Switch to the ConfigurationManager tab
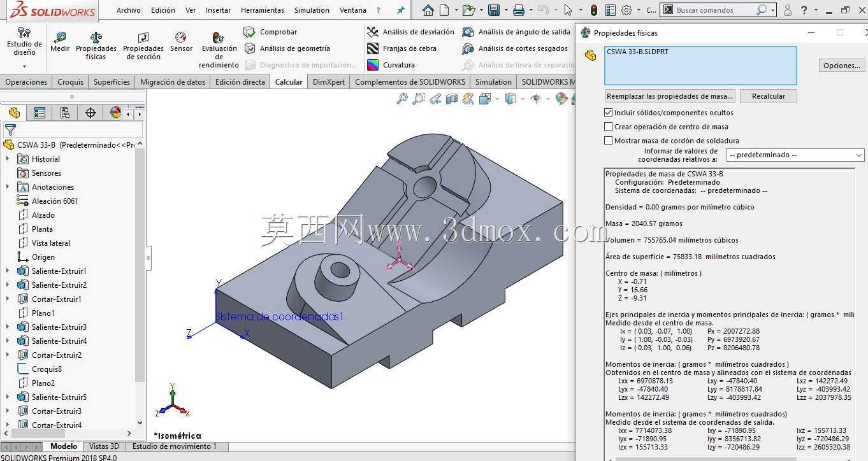 coord(65,113)
